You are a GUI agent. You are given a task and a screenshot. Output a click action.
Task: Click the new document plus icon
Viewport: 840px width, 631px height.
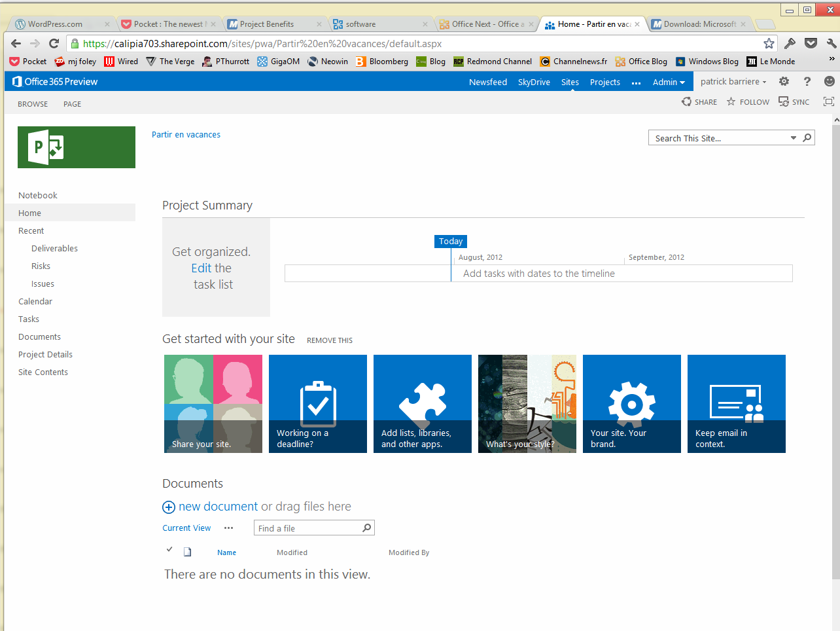coord(169,507)
